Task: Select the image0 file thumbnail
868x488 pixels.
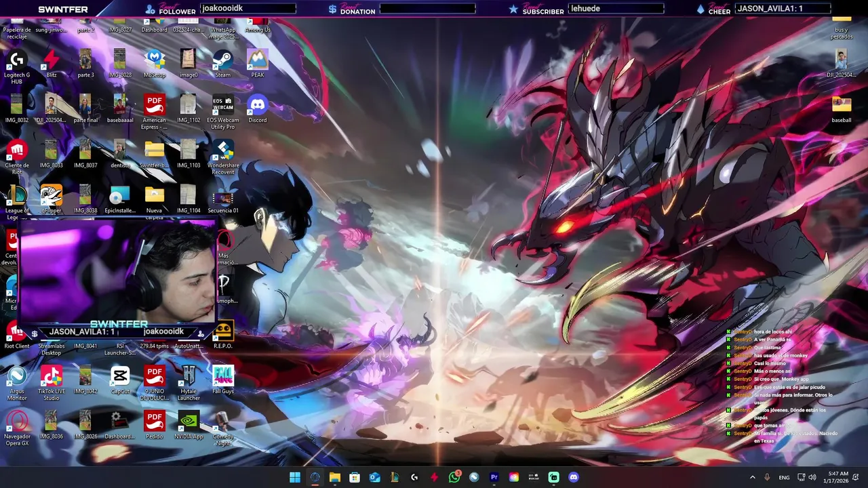Action: pyautogui.click(x=189, y=64)
